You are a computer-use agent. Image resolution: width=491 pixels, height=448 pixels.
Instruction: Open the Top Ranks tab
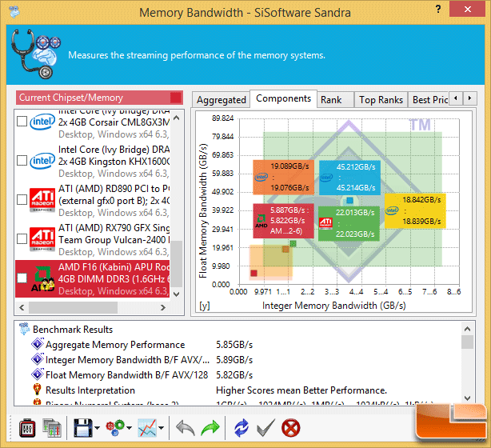coord(381,100)
